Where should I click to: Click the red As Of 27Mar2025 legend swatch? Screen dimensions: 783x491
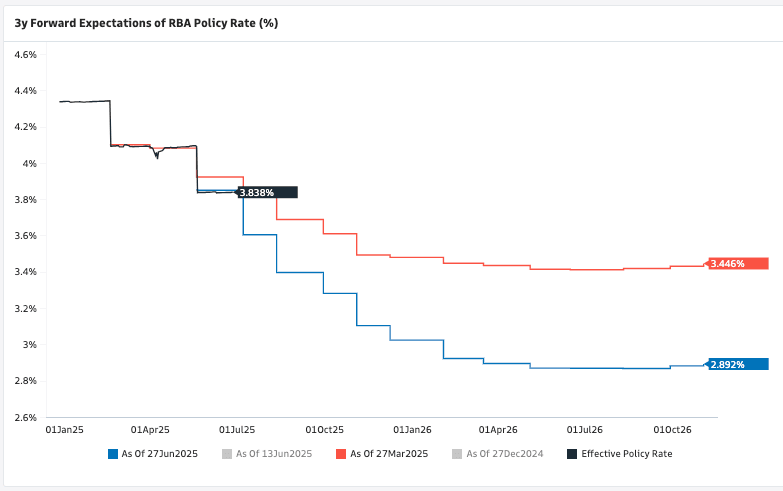tap(341, 454)
